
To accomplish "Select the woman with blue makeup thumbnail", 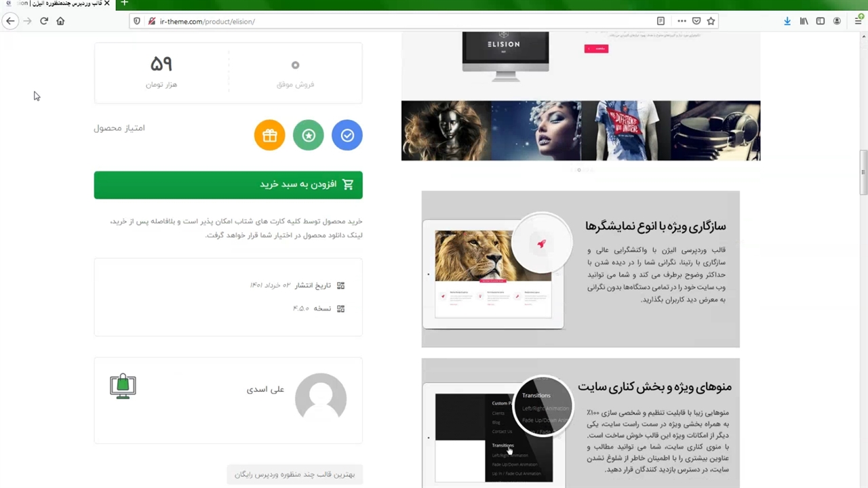I will 536,131.
